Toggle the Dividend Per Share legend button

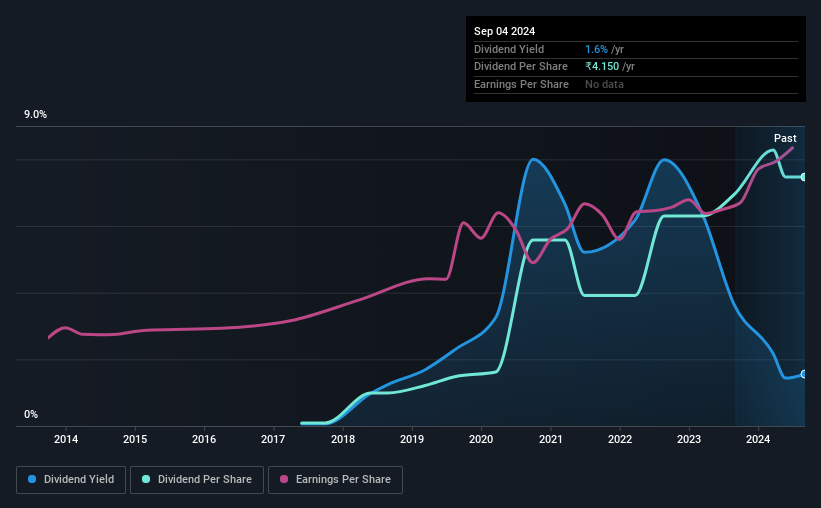197,480
